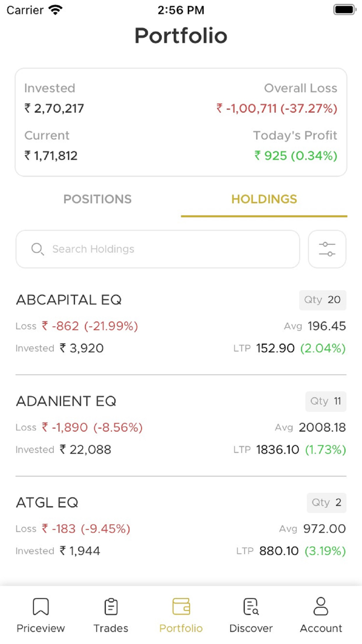
Task: Click the Qty 2 badge for ATGL
Action: tap(326, 503)
